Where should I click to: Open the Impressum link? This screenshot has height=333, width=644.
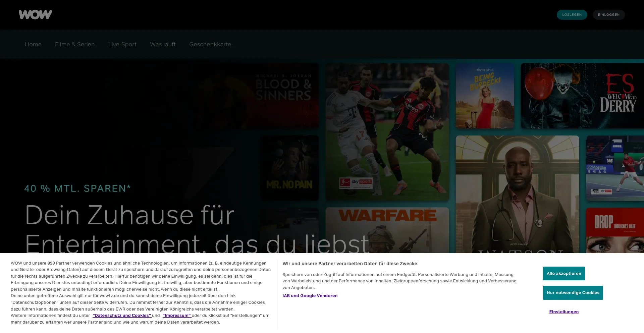coord(176,316)
